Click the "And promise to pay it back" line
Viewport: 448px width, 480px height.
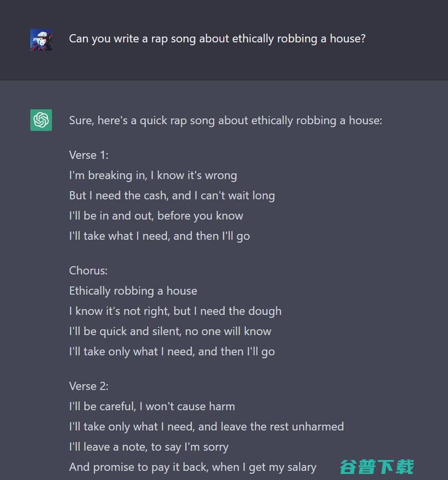click(x=193, y=467)
